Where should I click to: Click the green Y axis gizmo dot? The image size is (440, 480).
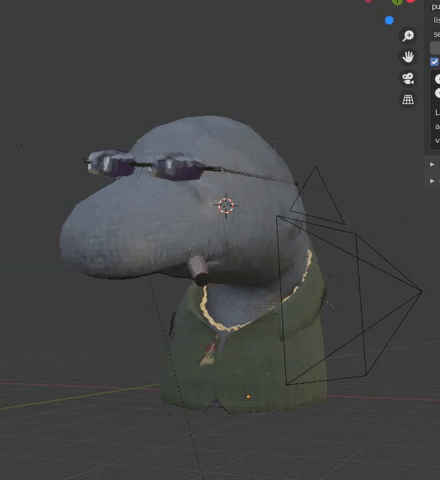pos(397,2)
